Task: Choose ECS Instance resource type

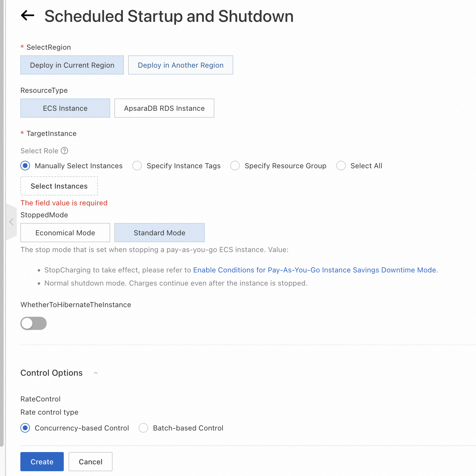Action: point(65,108)
